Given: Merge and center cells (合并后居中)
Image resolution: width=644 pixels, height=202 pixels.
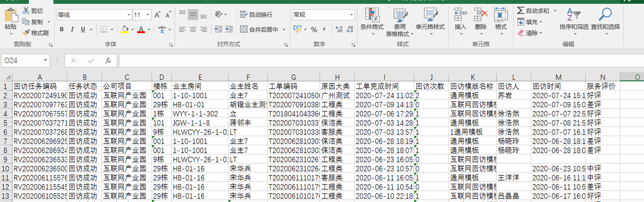Looking at the screenshot, I should click(x=259, y=29).
